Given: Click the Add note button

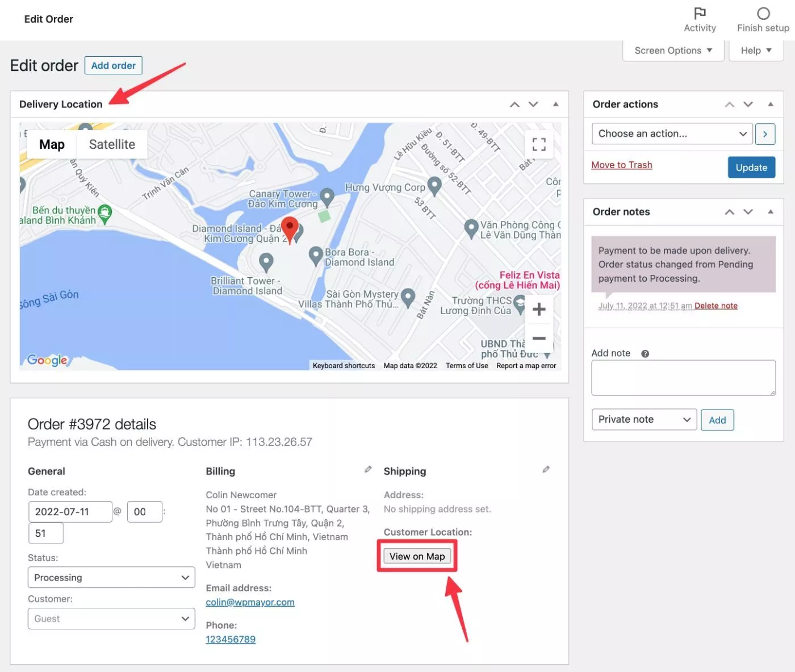Looking at the screenshot, I should tap(717, 420).
